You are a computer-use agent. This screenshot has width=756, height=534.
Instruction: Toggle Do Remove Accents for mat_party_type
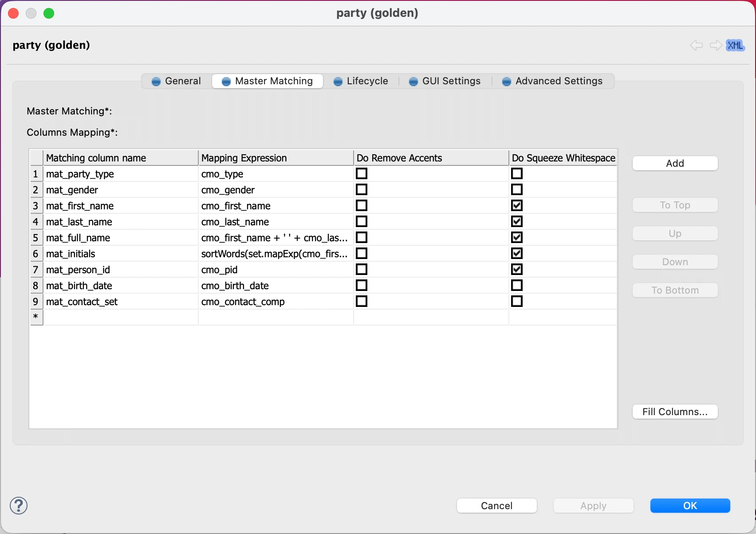[x=362, y=173]
